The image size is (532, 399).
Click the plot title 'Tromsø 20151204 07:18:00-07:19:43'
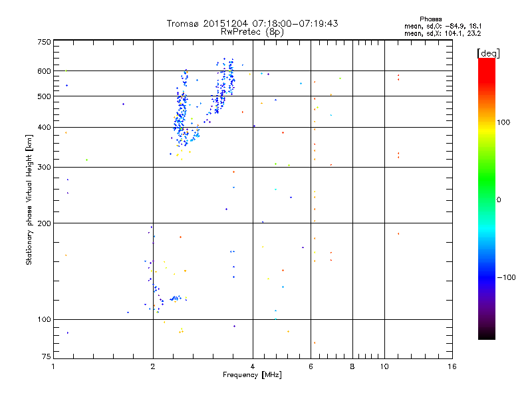[252, 23]
